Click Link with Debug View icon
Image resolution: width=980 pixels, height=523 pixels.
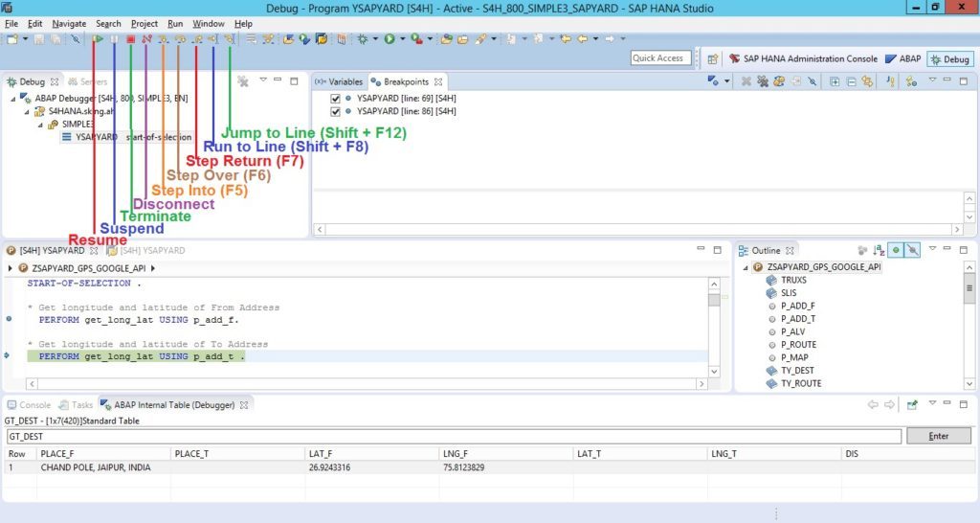point(867,81)
